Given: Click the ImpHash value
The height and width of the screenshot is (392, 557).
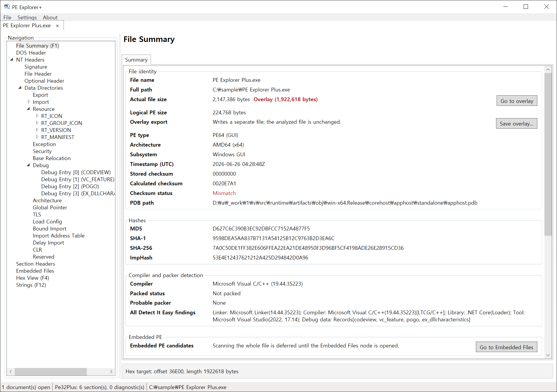Looking at the screenshot, I should pos(260,258).
